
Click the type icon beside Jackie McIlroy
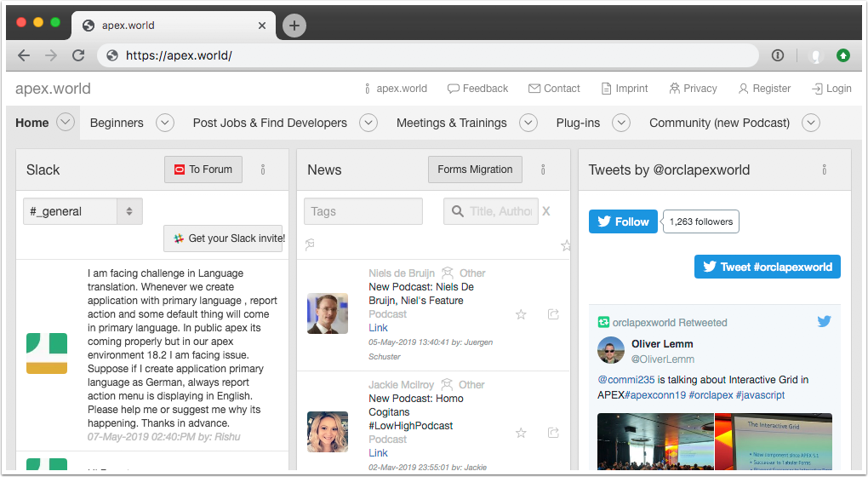click(x=447, y=384)
